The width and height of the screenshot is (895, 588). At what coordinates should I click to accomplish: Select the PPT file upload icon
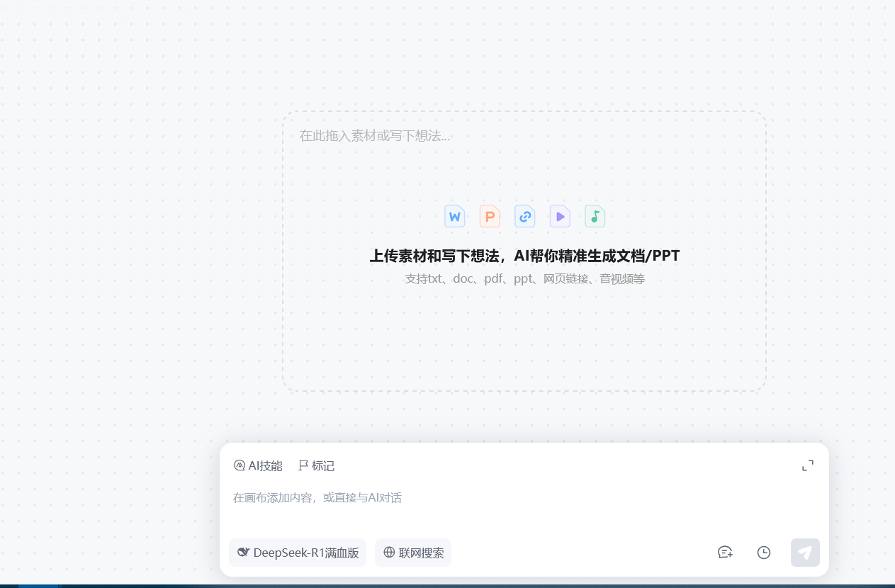490,216
